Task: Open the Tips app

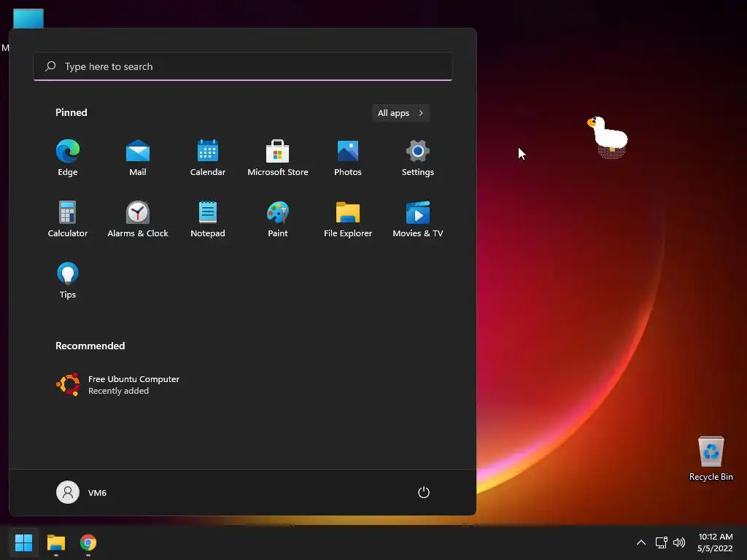Action: tap(68, 281)
